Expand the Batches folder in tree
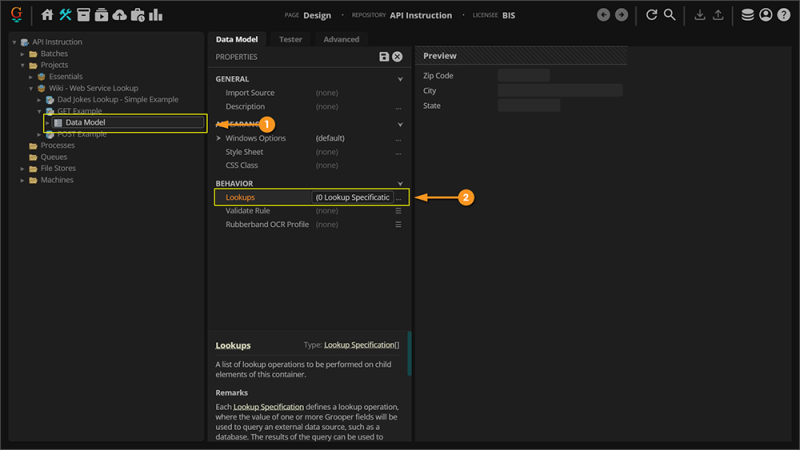This screenshot has height=450, width=800. click(24, 54)
